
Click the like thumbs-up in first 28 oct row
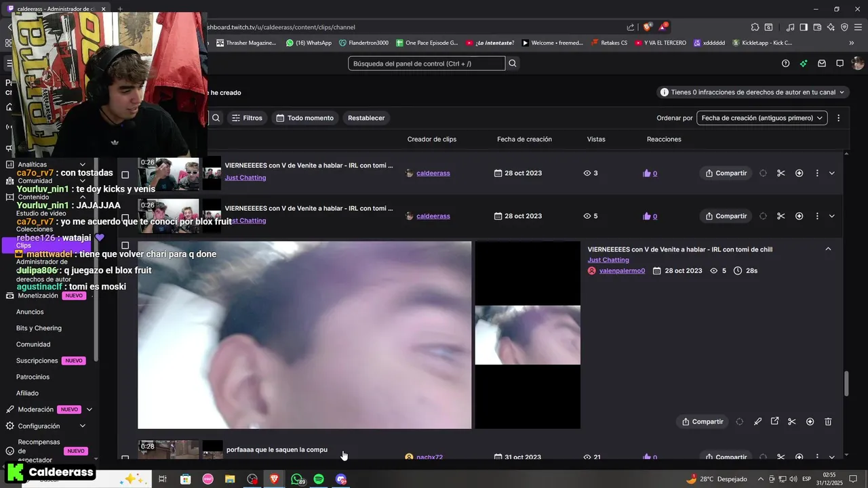click(x=646, y=173)
